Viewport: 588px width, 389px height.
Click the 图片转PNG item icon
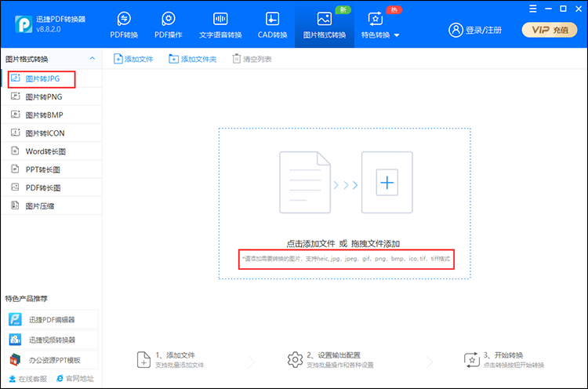pos(16,96)
